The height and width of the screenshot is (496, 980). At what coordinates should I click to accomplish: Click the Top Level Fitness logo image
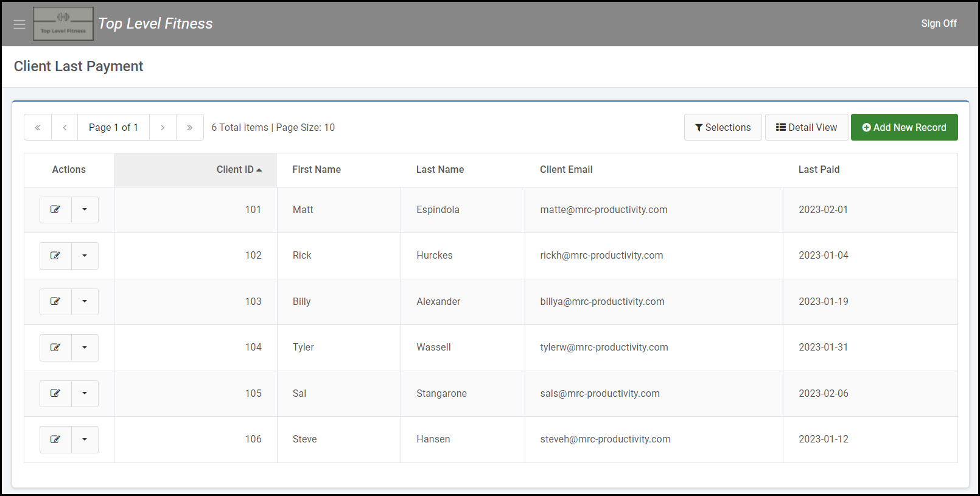pos(63,24)
